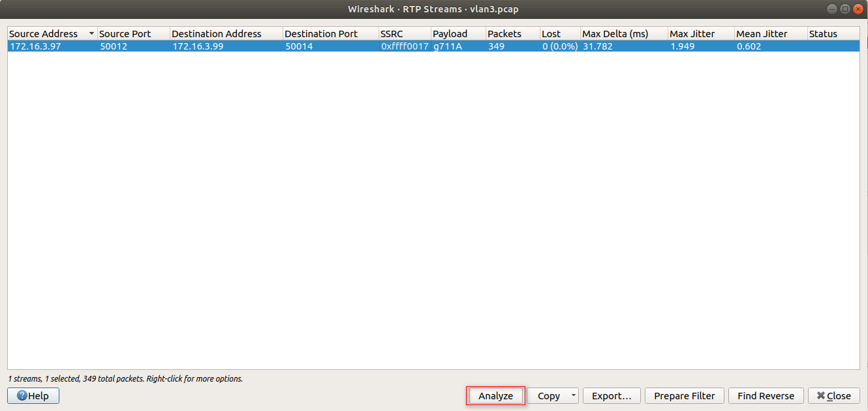Viewport: 868px width, 411px height.
Task: Sort by Payload column header
Action: pyautogui.click(x=458, y=34)
